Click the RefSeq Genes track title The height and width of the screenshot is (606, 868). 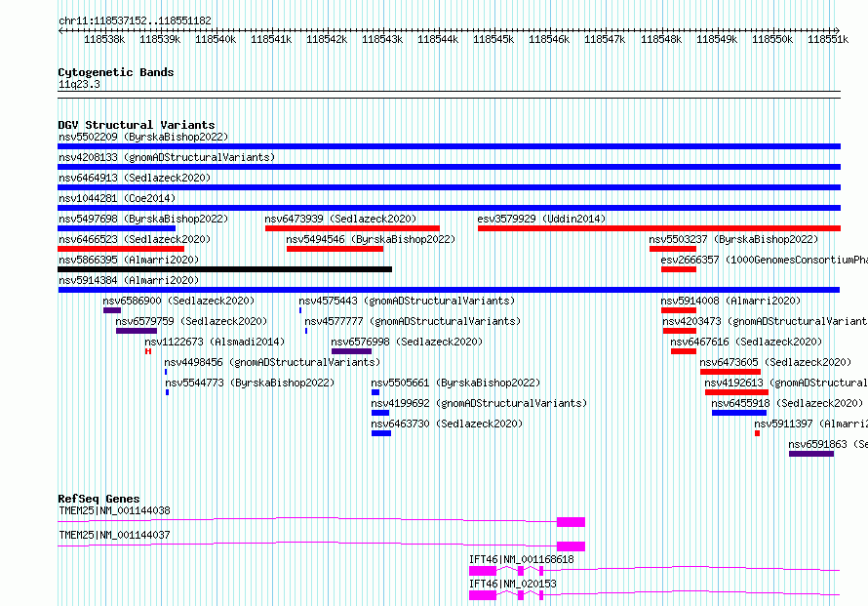(x=99, y=499)
